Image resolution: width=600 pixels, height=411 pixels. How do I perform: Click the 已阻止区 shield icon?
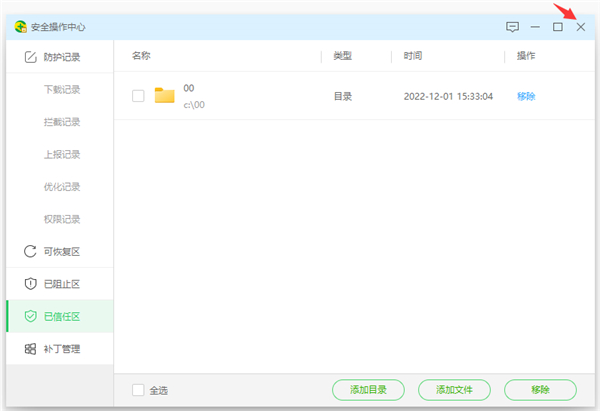click(x=30, y=284)
